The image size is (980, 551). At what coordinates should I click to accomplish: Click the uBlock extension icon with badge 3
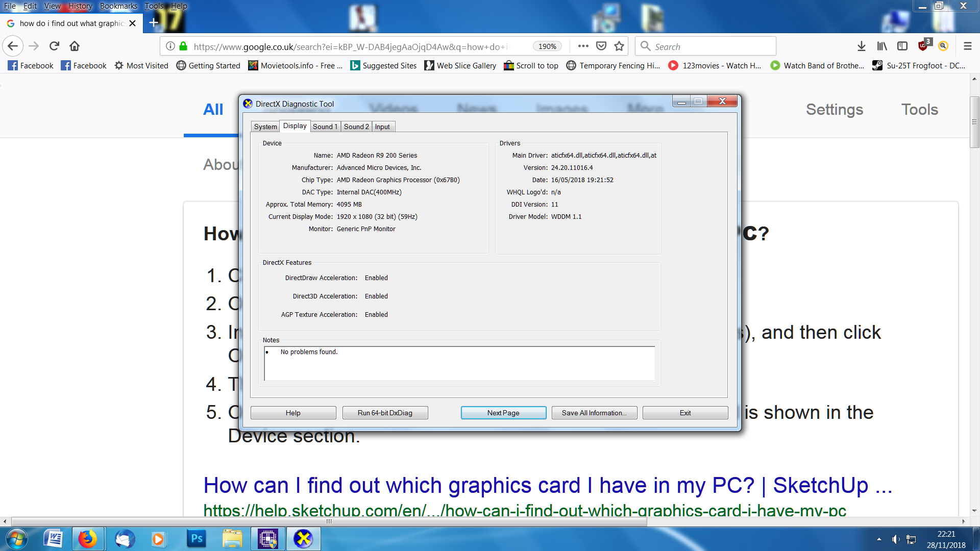click(924, 45)
